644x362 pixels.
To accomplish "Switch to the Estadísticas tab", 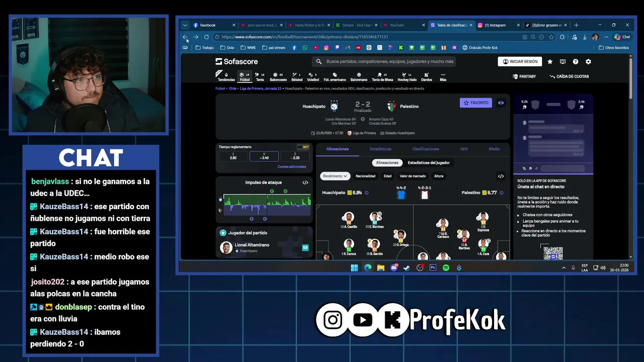I will click(x=380, y=149).
